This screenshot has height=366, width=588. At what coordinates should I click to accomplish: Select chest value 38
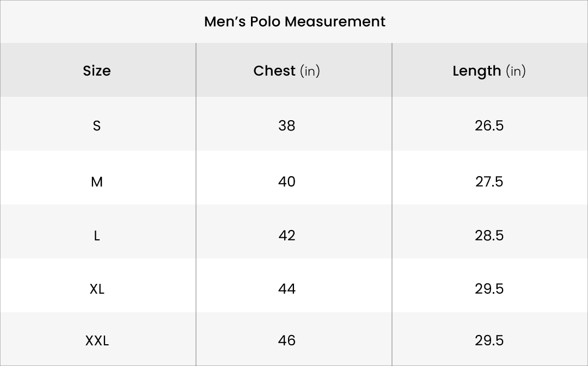point(286,126)
